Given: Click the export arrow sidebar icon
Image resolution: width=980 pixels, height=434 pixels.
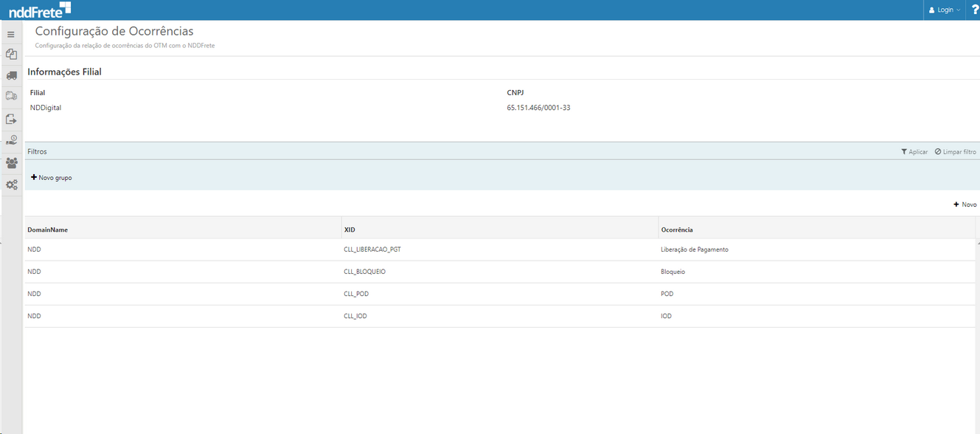Looking at the screenshot, I should click(x=11, y=118).
